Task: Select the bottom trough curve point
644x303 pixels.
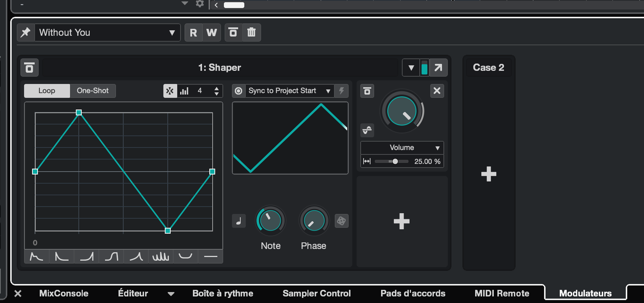Action: (168, 231)
